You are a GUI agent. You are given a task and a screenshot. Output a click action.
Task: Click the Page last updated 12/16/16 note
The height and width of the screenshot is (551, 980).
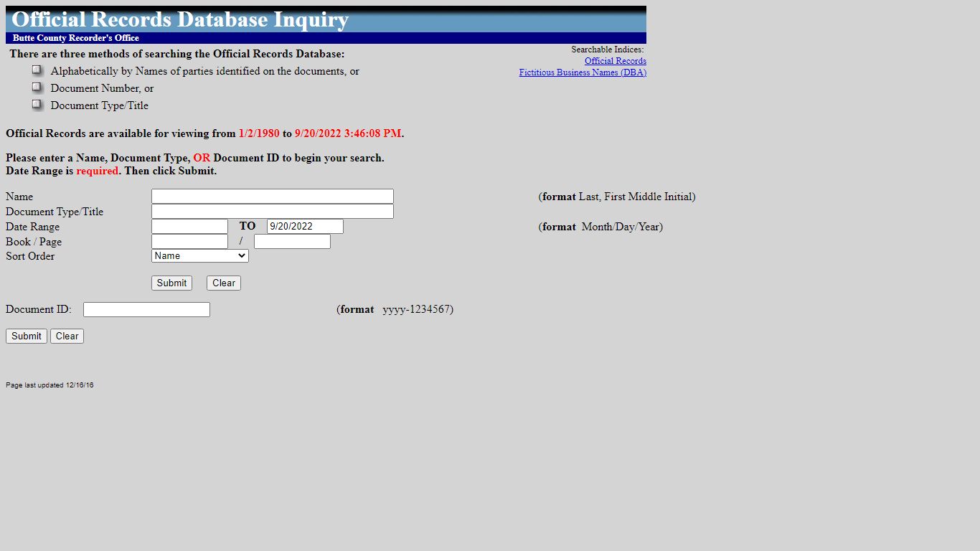(50, 385)
